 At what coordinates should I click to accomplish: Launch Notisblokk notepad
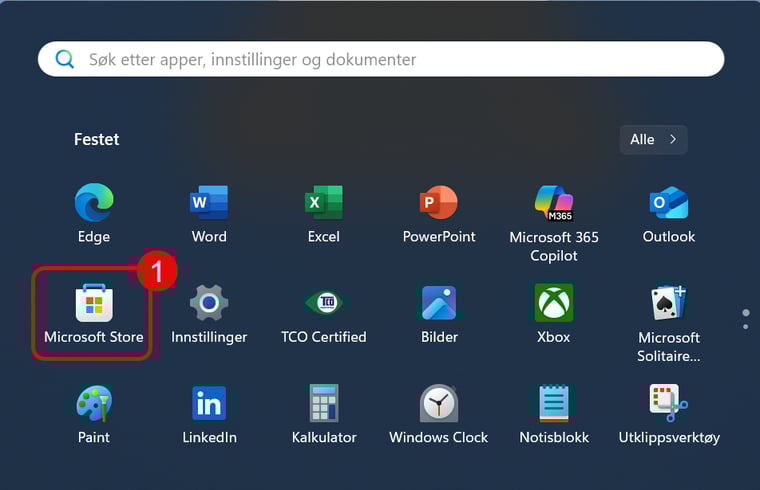click(554, 414)
